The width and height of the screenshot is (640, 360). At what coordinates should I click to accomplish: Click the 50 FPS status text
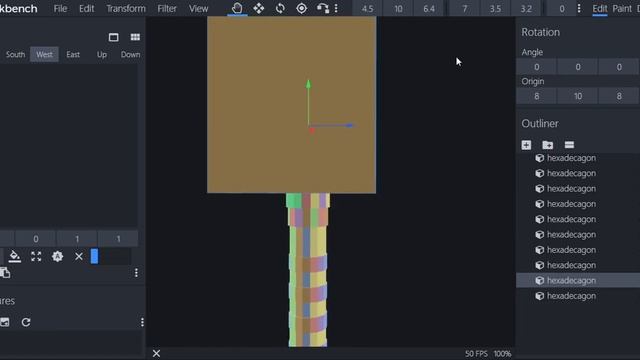(476, 353)
